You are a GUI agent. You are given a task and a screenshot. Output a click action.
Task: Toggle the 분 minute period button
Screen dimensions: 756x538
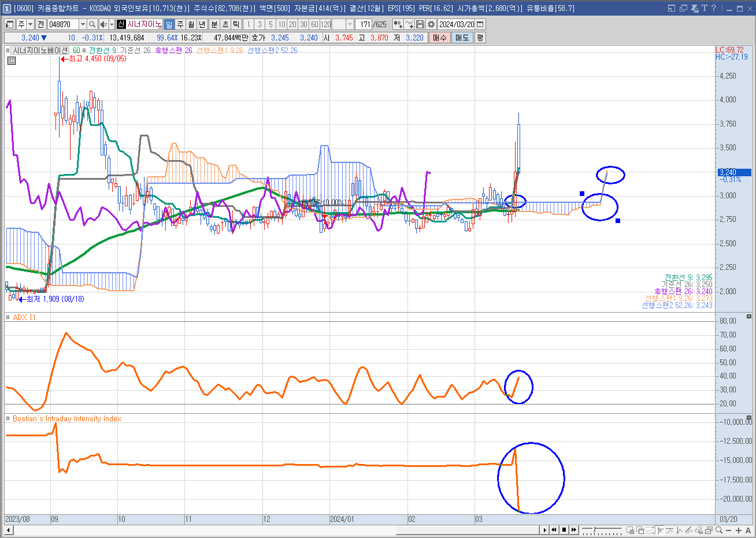point(214,24)
